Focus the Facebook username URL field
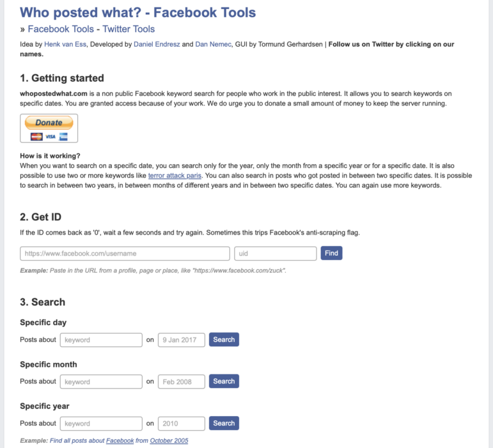493x448 pixels. coord(125,254)
